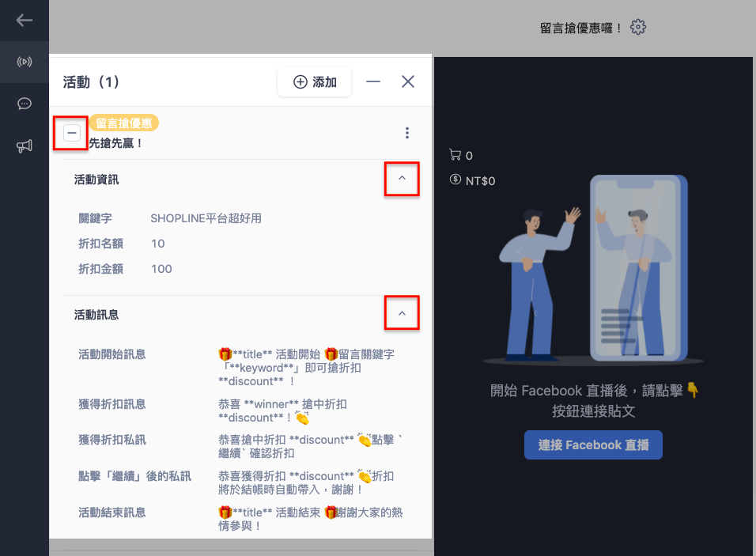
Task: Collapse the 先搶先贏！ activity with minus box
Action: click(x=72, y=133)
